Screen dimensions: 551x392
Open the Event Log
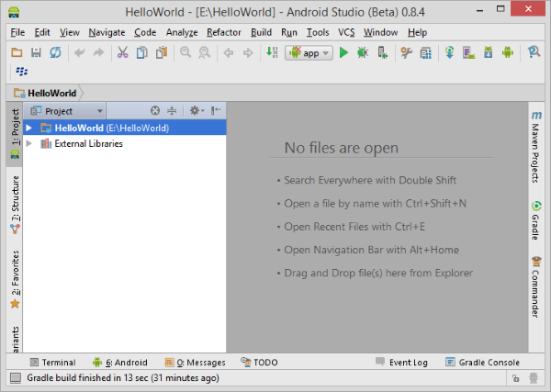click(x=401, y=362)
